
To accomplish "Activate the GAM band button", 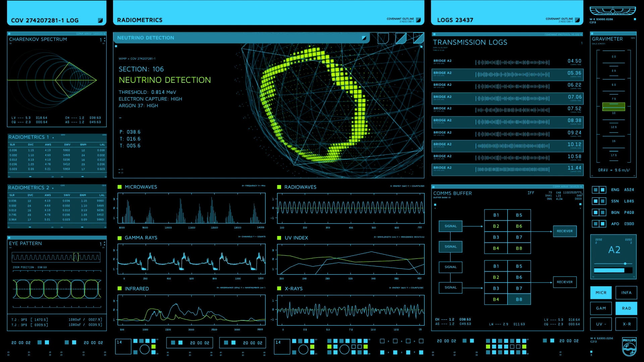I will coord(601,308).
